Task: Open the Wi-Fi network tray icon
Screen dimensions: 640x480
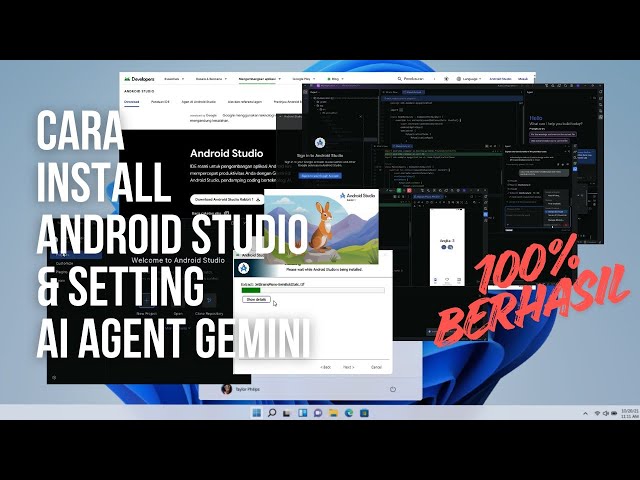Action: click(598, 413)
